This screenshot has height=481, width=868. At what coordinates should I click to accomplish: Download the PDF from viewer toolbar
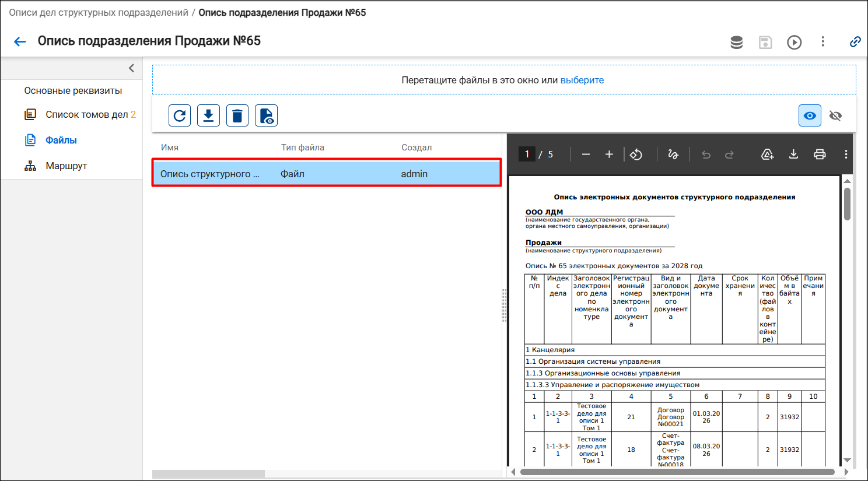coord(793,155)
